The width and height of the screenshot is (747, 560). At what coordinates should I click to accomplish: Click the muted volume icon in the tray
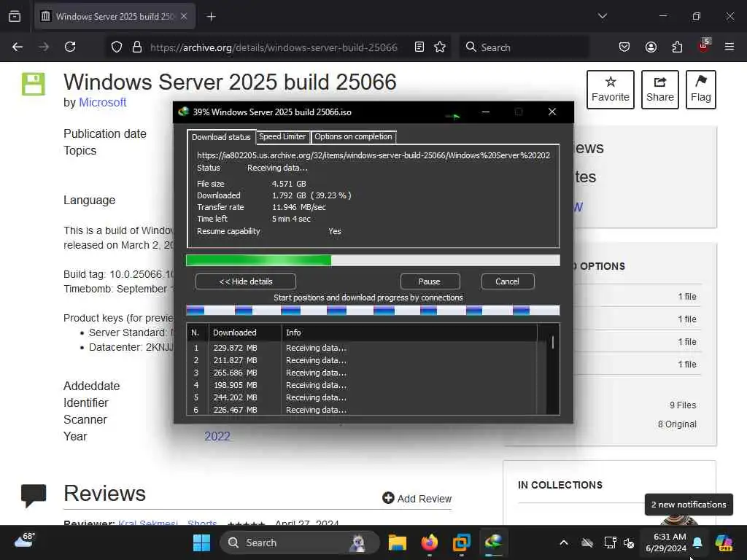click(x=629, y=542)
